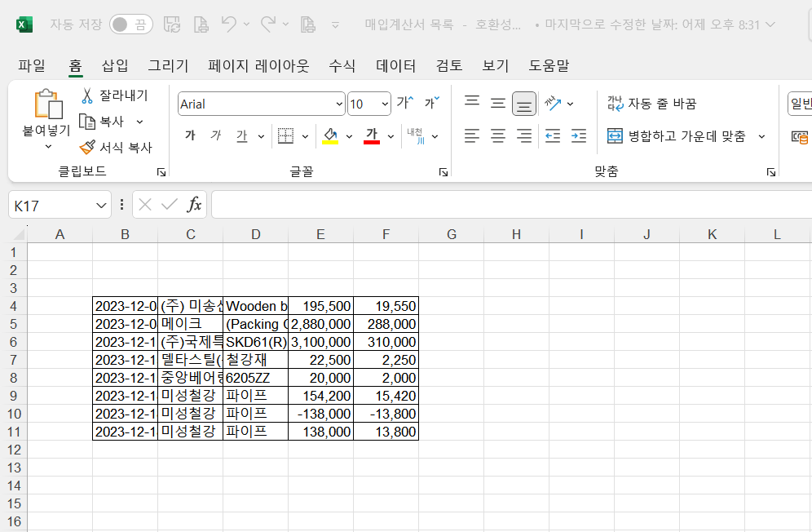812x532 pixels.
Task: Click 병합하고 가운데 맞춤 (Merge & Center)
Action: pos(677,136)
